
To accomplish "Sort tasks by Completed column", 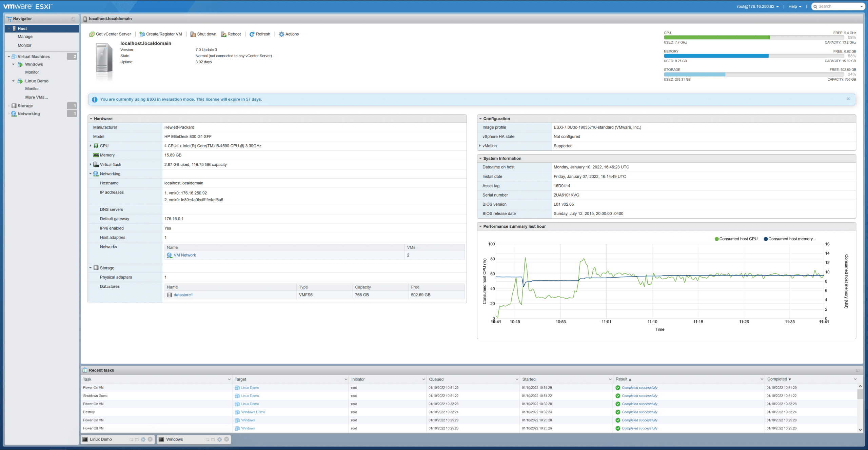I will pos(779,380).
